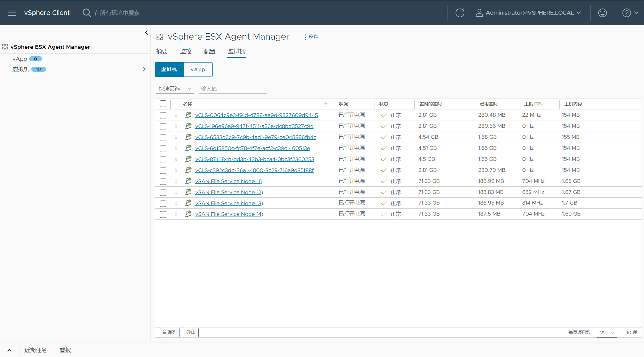
Task: Click sidebar vSphere ESX Agent Manager icon
Action: pyautogui.click(x=5, y=47)
